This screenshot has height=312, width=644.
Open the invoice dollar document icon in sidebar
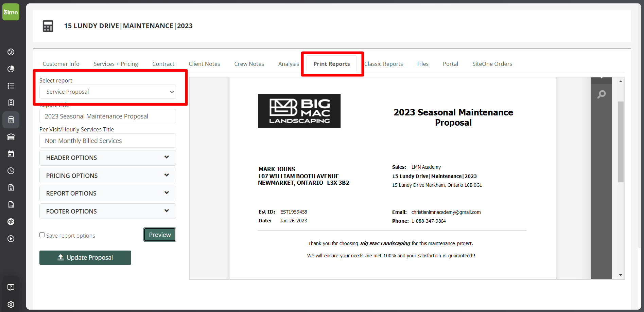[11, 188]
